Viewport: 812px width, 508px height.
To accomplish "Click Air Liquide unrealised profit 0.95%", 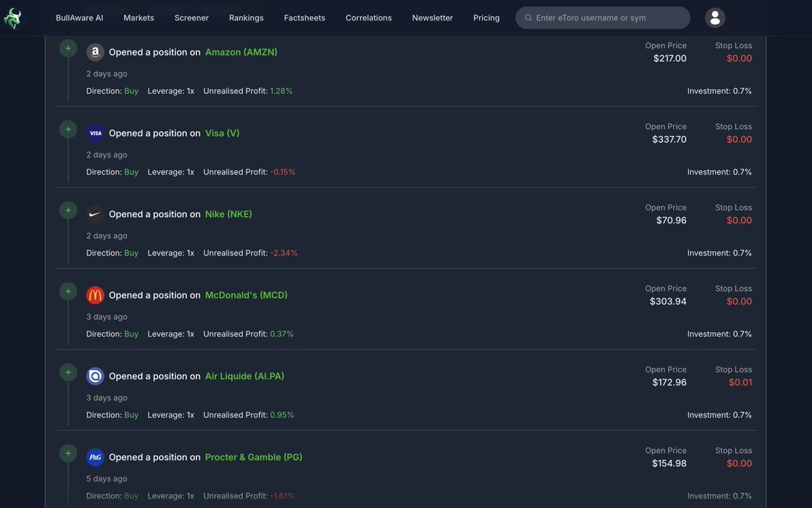I will (282, 415).
